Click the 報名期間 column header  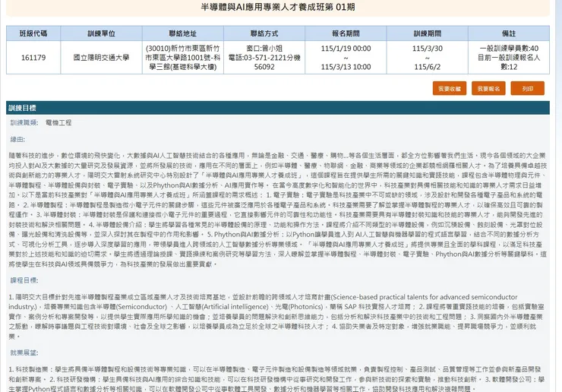[x=346, y=33]
